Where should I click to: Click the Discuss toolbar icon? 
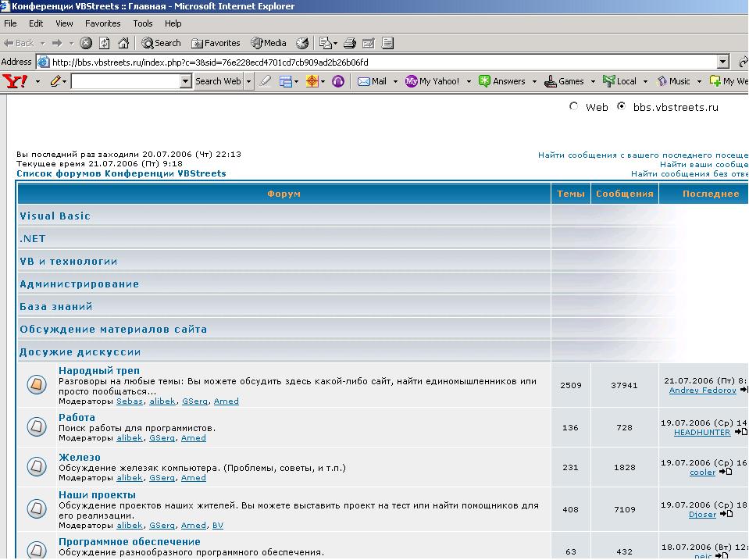tap(388, 43)
